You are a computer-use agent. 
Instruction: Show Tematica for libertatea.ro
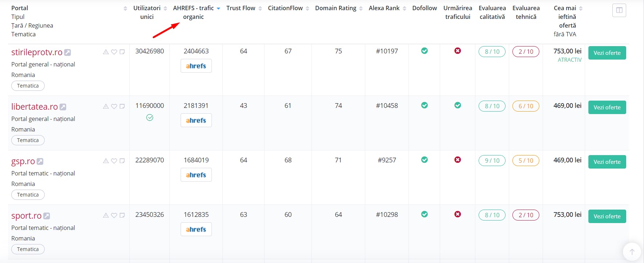28,140
